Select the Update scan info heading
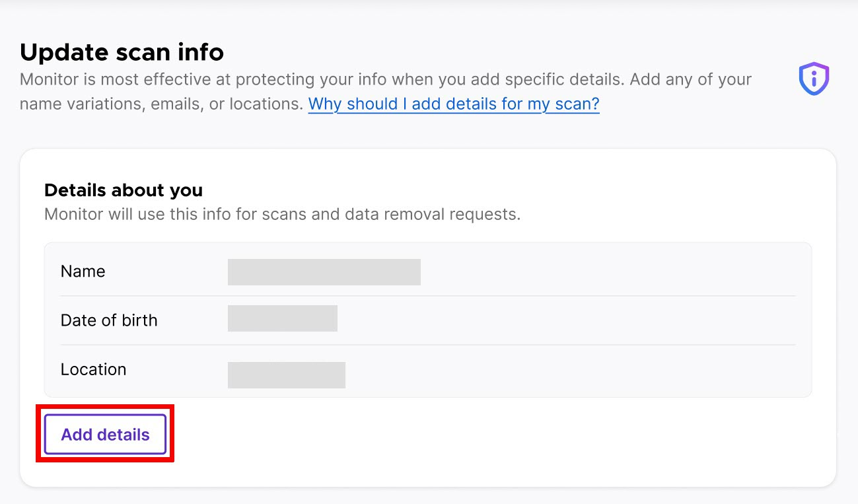The image size is (858, 504). (x=122, y=52)
